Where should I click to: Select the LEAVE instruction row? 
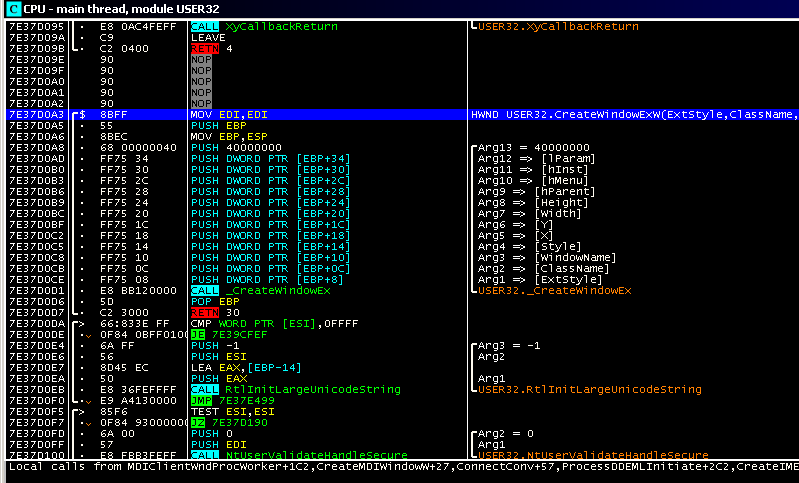tap(208, 37)
